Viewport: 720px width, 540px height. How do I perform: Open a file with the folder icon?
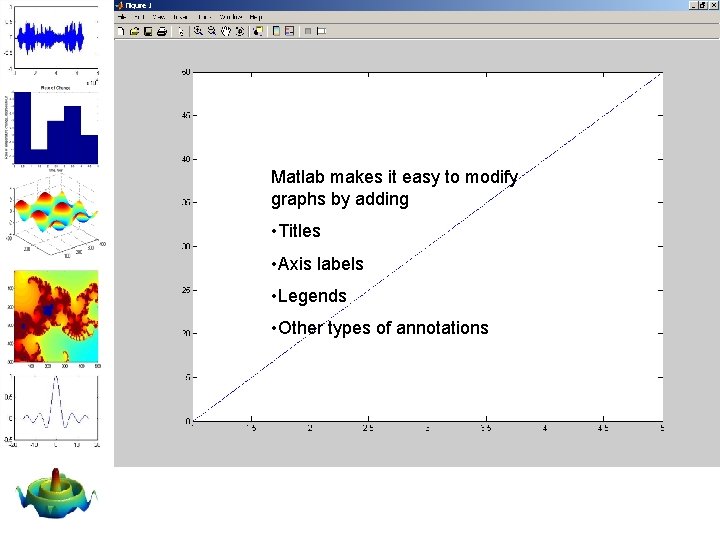(x=134, y=31)
